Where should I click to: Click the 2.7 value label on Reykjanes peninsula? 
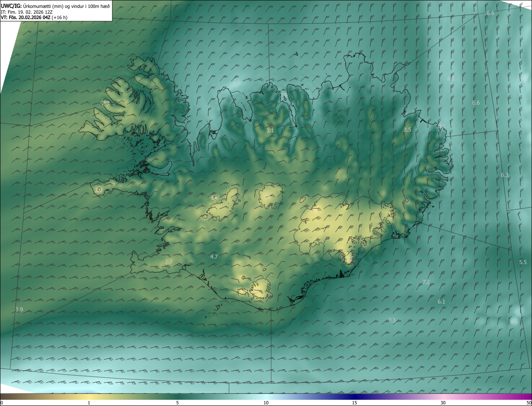tap(168, 262)
